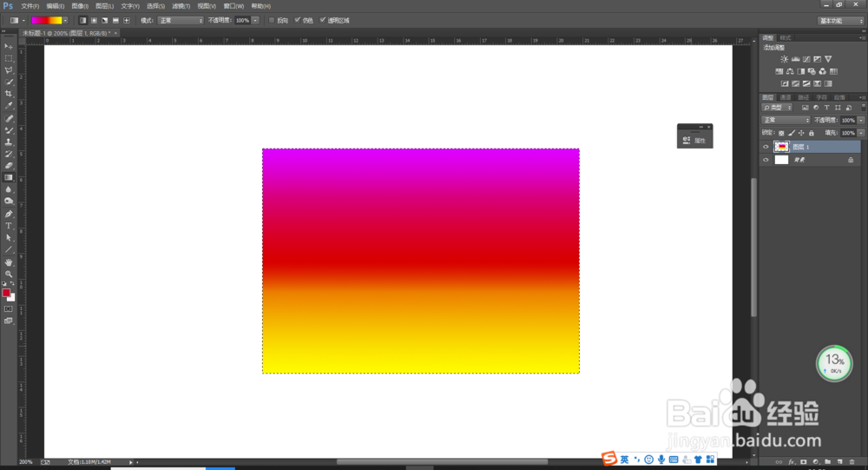Open the layer opacity dropdown arrow

click(861, 120)
